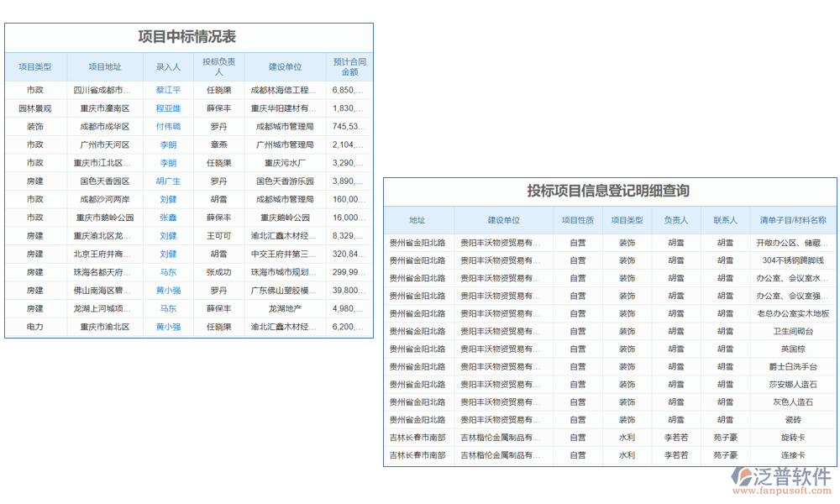840x504 pixels.
Task: Click 李朗 link in 重庆市江北区 row
Action: pyautogui.click(x=166, y=163)
